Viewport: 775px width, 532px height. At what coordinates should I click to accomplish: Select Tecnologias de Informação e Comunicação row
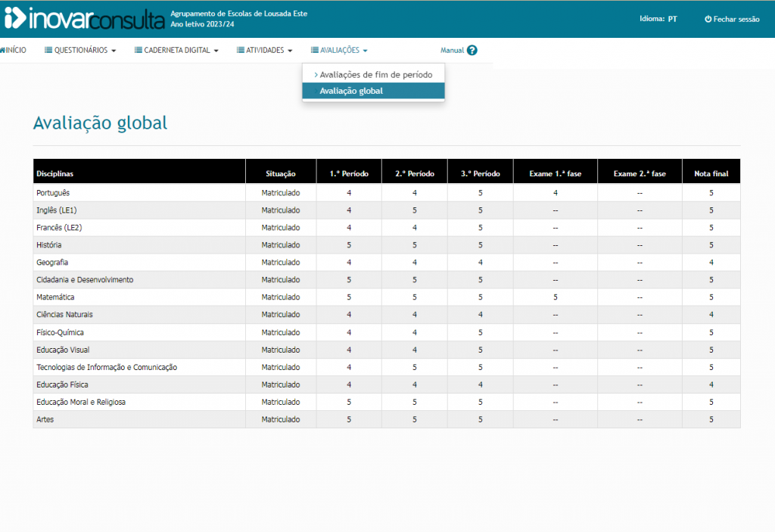coord(387,367)
